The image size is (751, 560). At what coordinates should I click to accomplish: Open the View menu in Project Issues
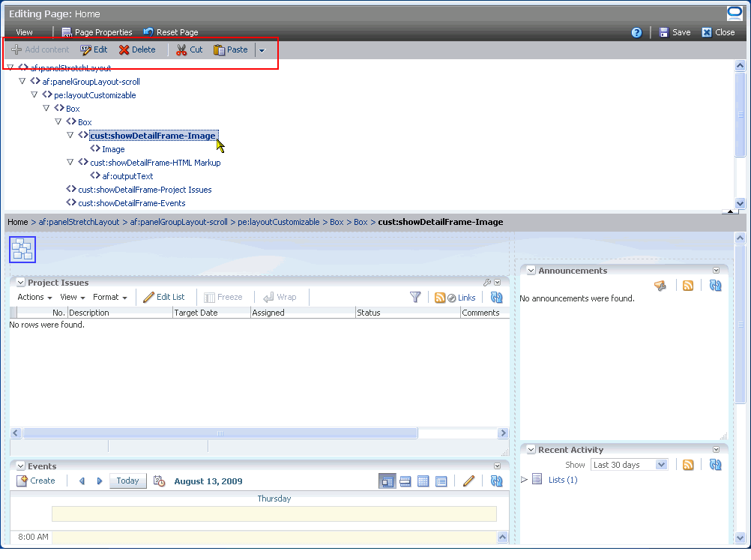tap(72, 298)
